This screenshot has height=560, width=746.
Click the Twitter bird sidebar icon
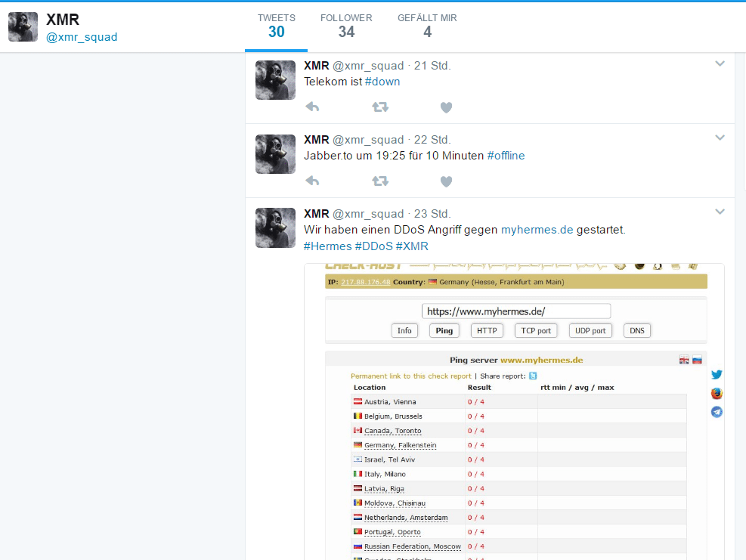(x=717, y=374)
